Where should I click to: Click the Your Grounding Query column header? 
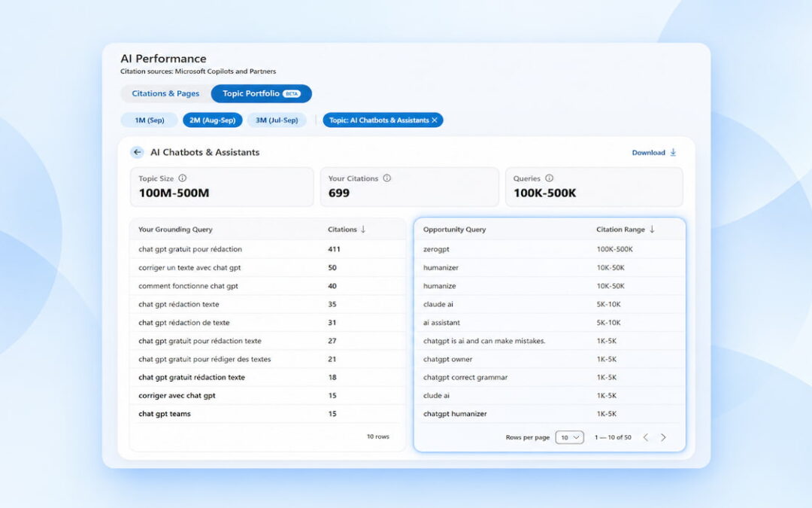(175, 229)
